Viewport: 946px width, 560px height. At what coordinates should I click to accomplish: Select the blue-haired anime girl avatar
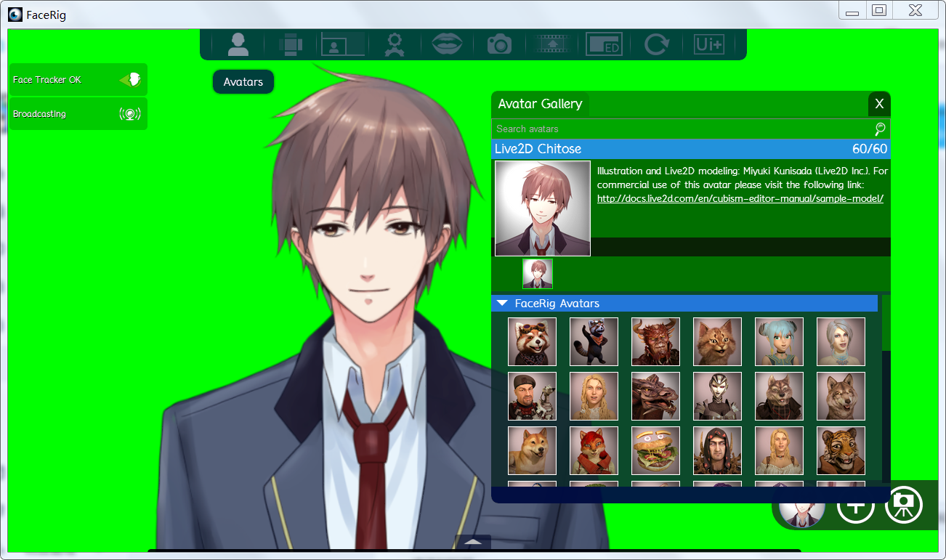(779, 341)
